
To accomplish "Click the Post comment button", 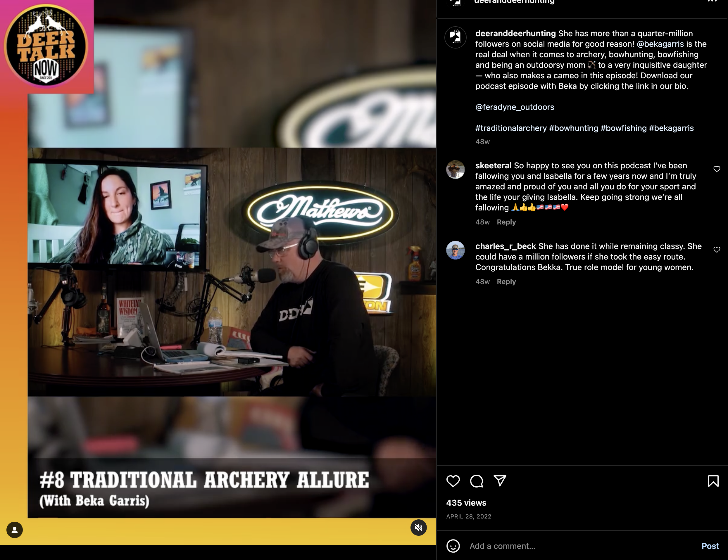I will 710,546.
